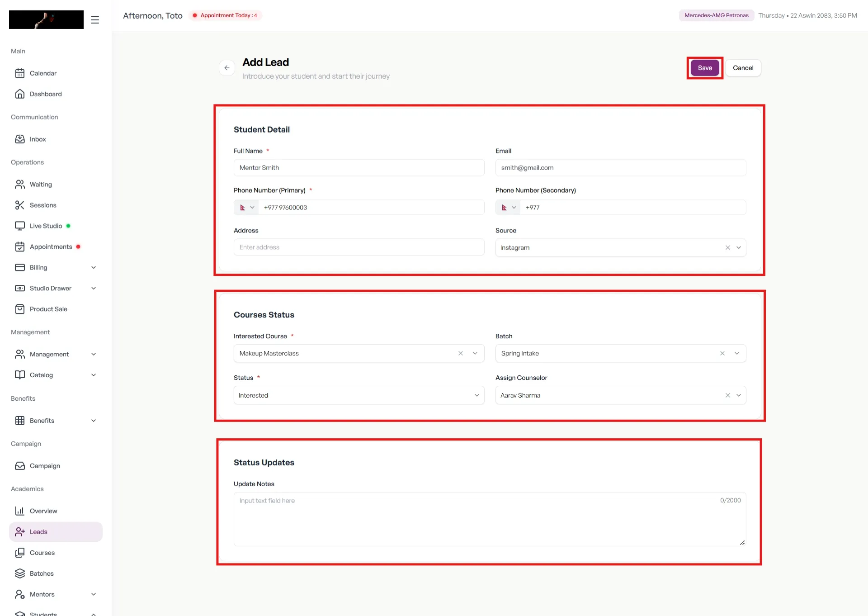The height and width of the screenshot is (616, 868).
Task: Open Overview bar chart icon
Action: point(20,511)
